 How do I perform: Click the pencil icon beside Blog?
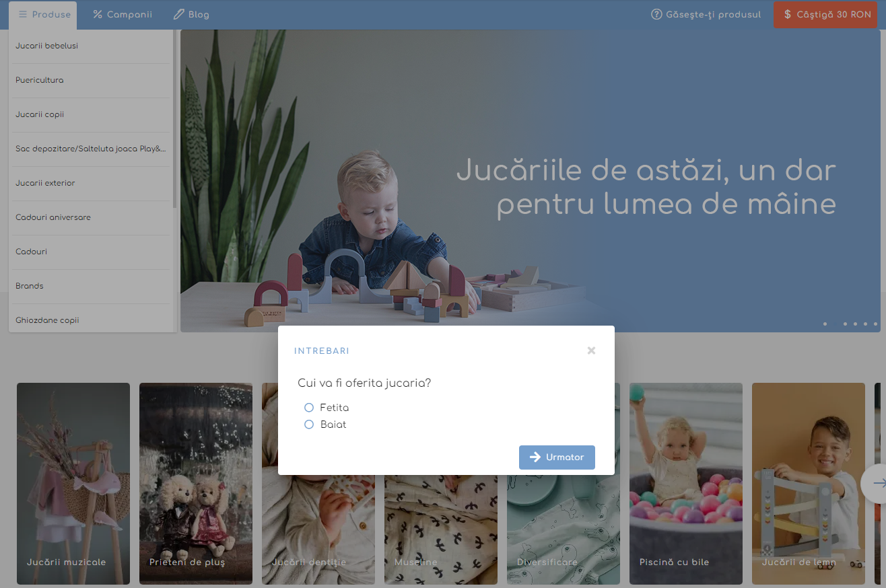[x=178, y=14]
